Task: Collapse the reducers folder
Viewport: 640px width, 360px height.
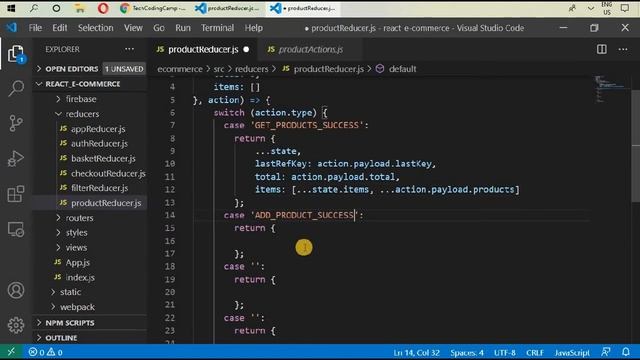Action: tap(82, 114)
